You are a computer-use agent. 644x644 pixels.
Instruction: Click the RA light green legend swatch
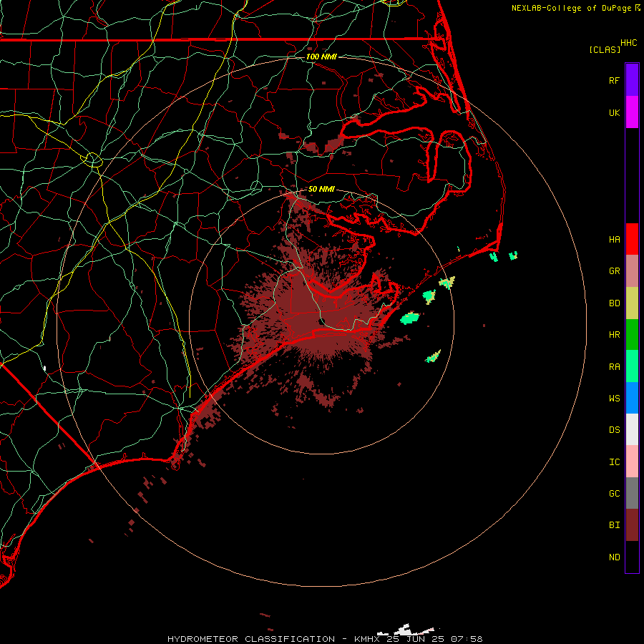(x=632, y=366)
